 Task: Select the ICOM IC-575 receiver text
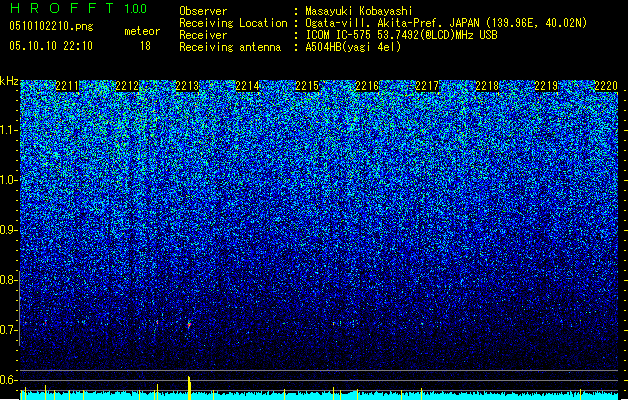click(401, 35)
